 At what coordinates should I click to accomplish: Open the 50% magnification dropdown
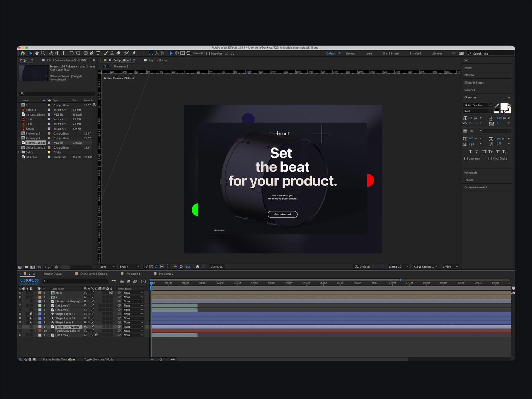[x=108, y=267]
